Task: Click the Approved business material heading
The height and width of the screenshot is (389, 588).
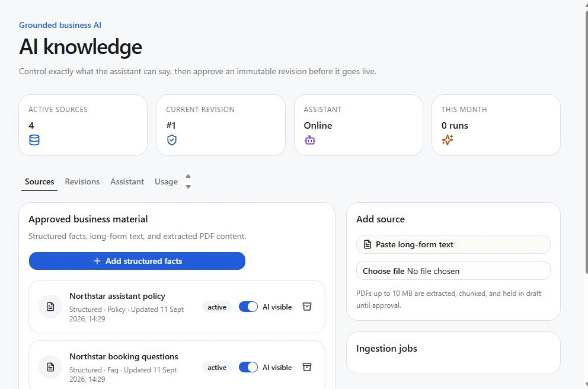Action: point(88,219)
